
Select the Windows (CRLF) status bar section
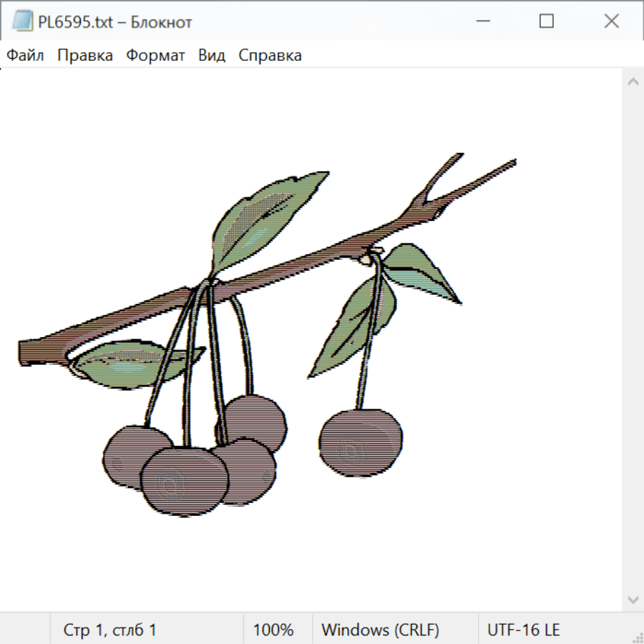(380, 630)
